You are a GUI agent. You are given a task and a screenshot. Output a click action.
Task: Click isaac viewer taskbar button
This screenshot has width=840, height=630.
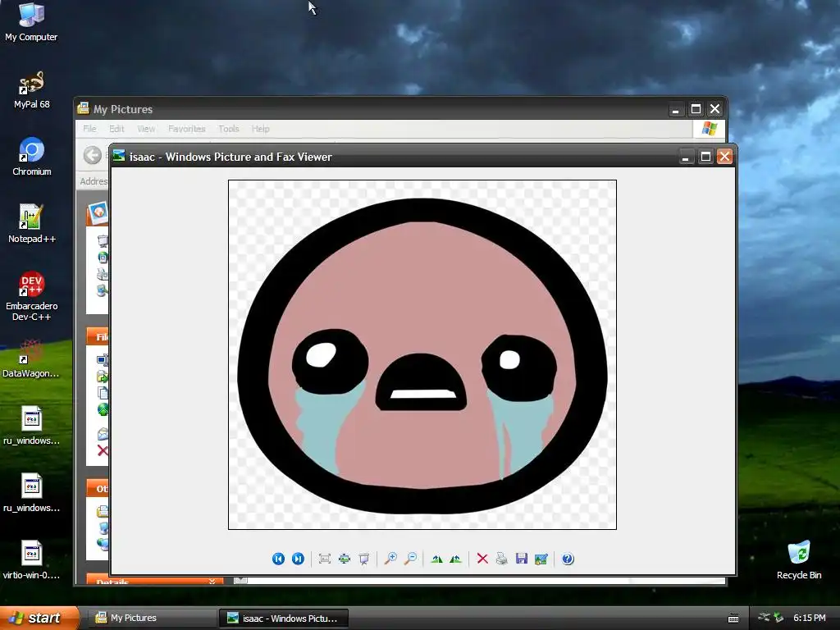[283, 619]
